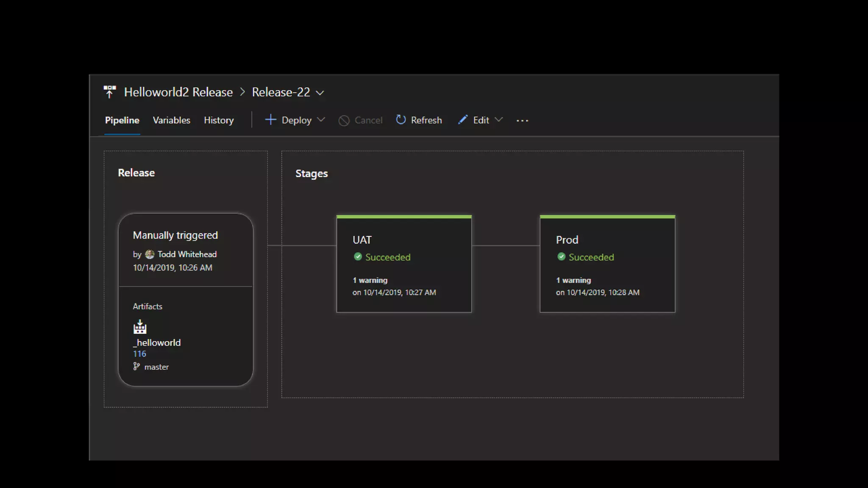
Task: Click the circular Refresh arrow icon
Action: coord(401,120)
